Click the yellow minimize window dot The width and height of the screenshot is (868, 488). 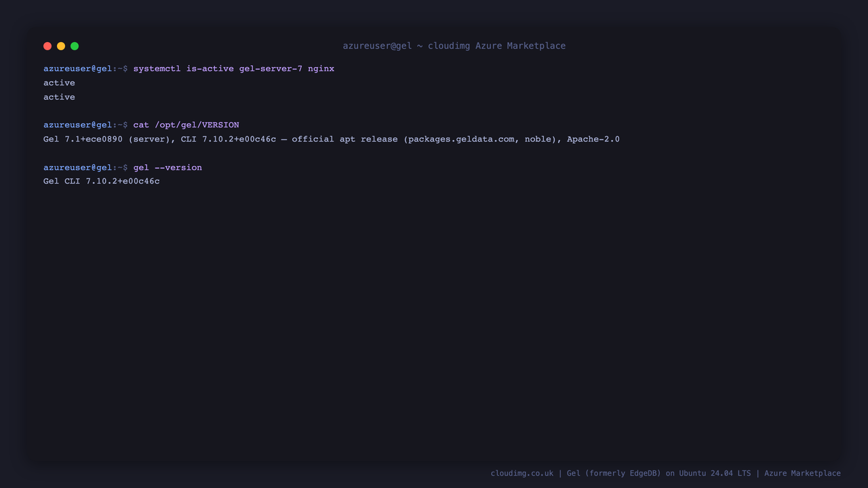click(61, 46)
